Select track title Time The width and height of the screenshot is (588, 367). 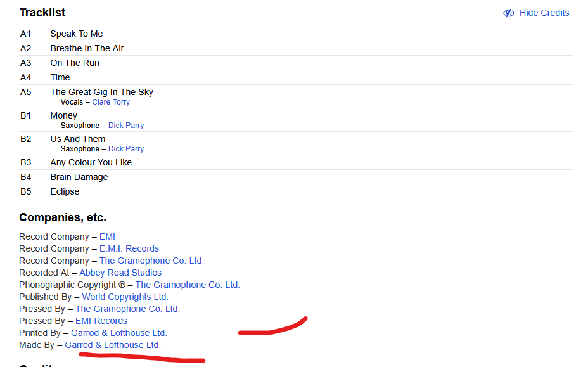60,78
